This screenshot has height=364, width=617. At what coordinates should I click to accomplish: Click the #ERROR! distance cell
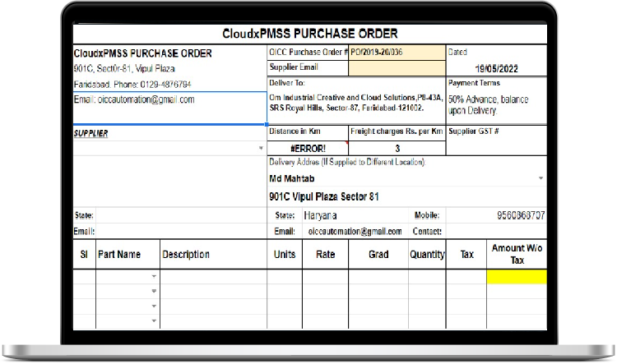[x=308, y=149]
